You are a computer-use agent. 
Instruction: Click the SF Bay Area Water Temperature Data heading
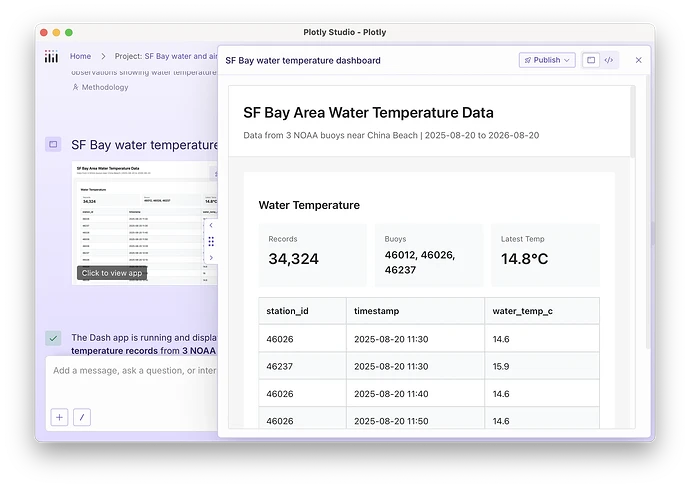(368, 113)
